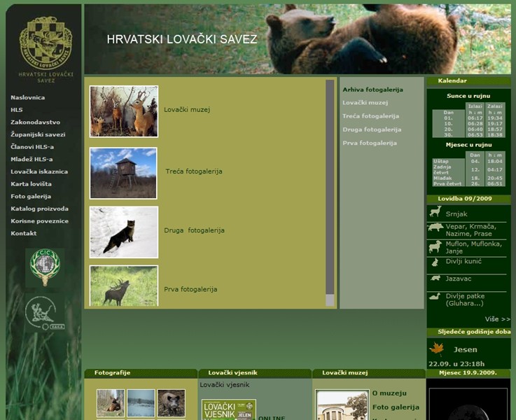This screenshot has height=420, width=516.
Task: Click the Hrvatski Lovački Savez banner title
Action: coord(181,39)
